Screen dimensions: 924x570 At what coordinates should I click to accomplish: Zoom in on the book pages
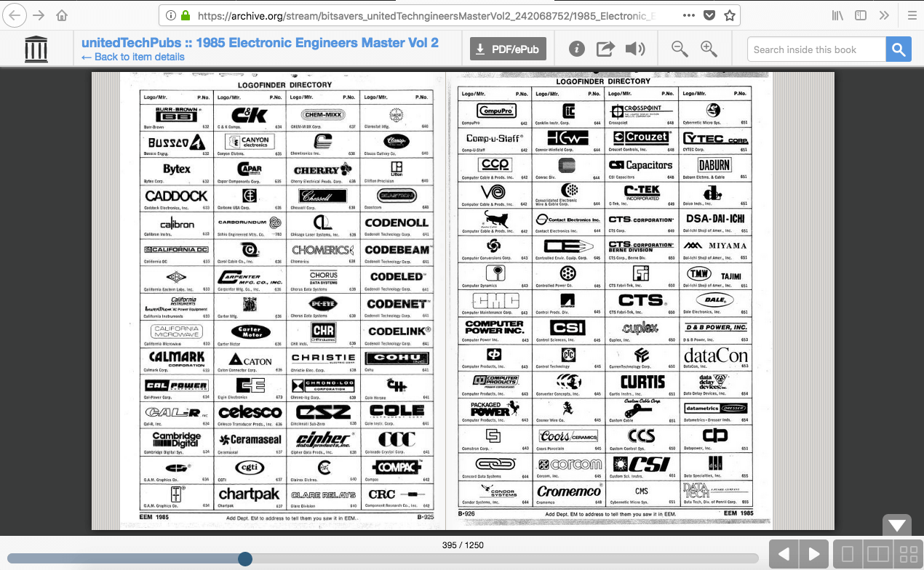tap(709, 49)
